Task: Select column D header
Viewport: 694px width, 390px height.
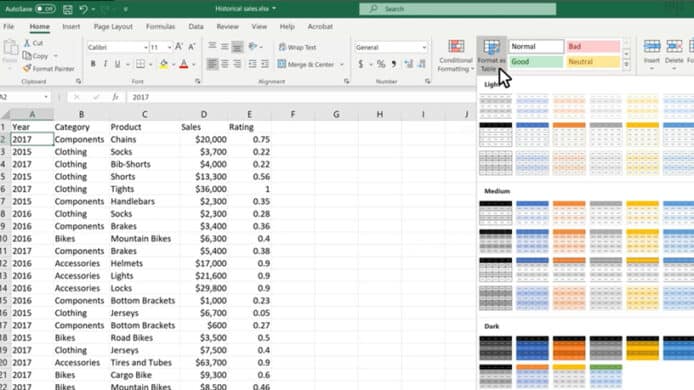Action: 204,114
